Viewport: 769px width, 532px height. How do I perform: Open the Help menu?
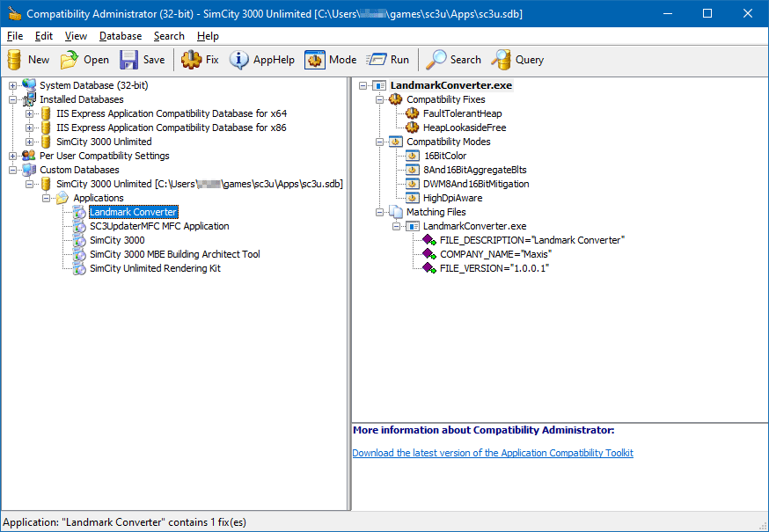(x=208, y=36)
